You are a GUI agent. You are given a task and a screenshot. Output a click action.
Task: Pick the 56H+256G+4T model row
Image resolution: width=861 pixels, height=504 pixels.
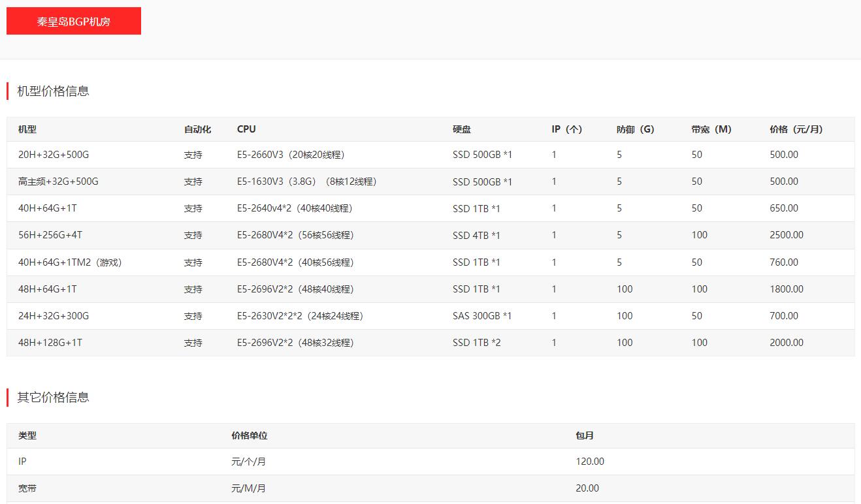(x=50, y=235)
